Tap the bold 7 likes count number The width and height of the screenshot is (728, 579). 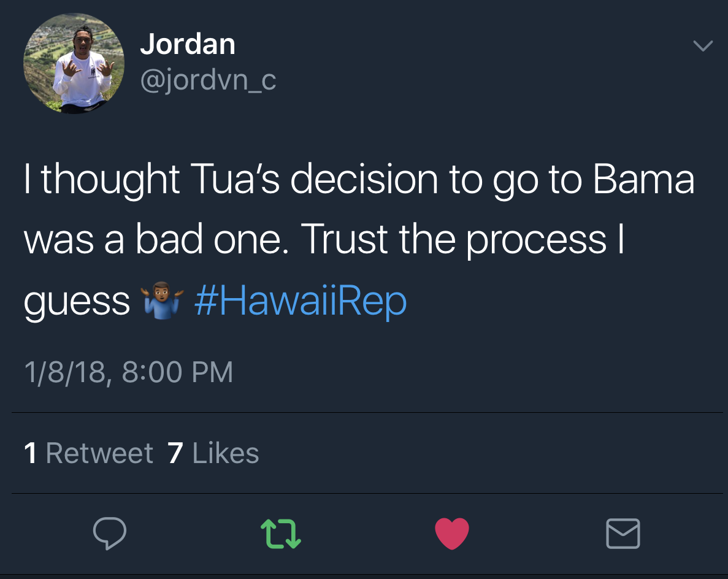pos(175,453)
